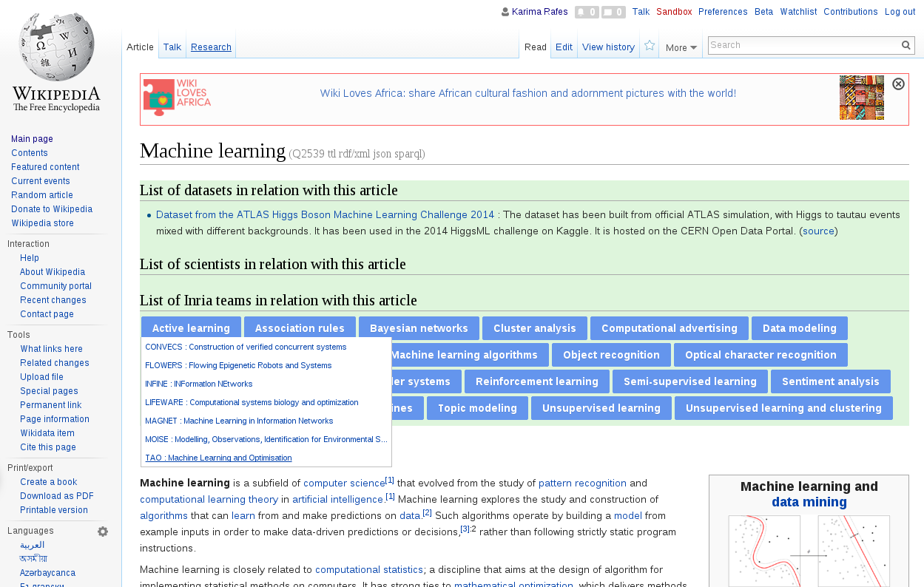Switch to the Talk tab
This screenshot has width=924, height=587.
[x=172, y=47]
